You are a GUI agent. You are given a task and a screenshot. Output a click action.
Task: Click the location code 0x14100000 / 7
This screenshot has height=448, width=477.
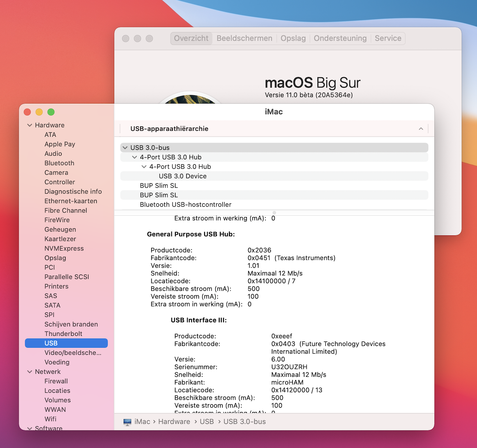[x=271, y=281]
